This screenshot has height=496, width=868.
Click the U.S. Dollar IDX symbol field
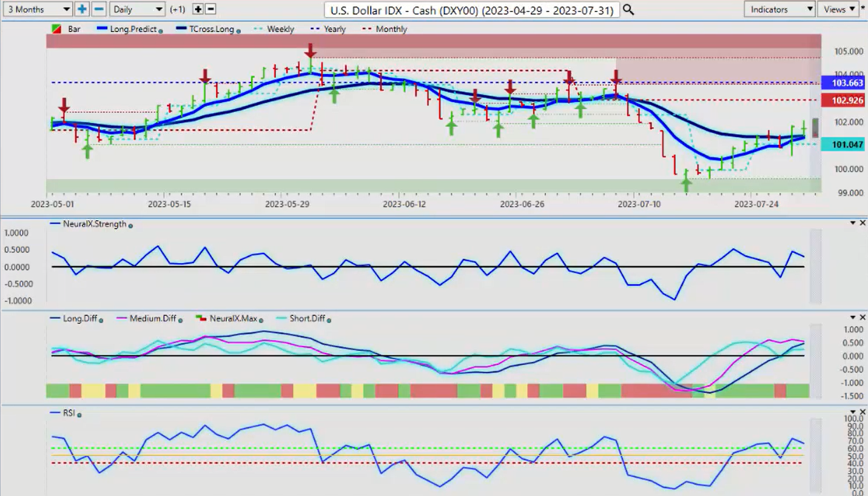tap(472, 10)
